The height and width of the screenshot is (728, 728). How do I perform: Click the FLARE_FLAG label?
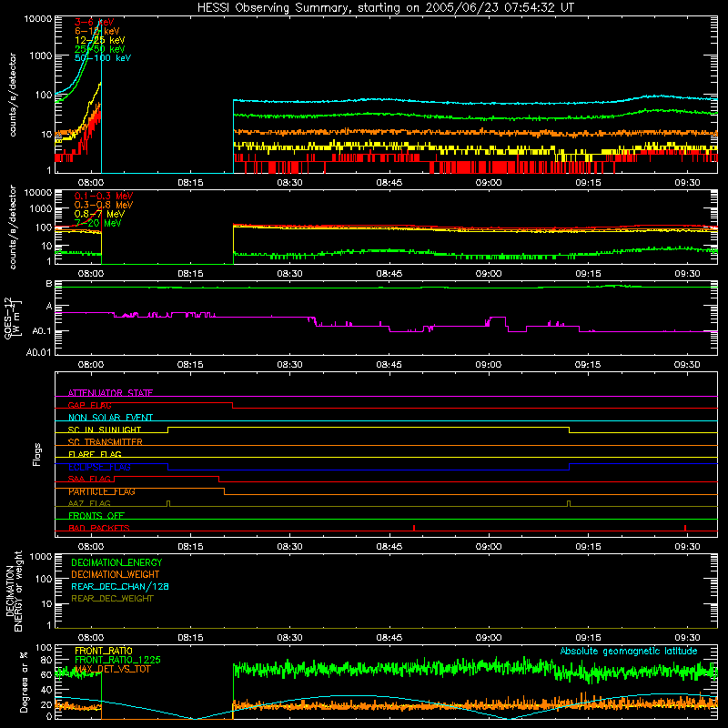pyautogui.click(x=95, y=454)
